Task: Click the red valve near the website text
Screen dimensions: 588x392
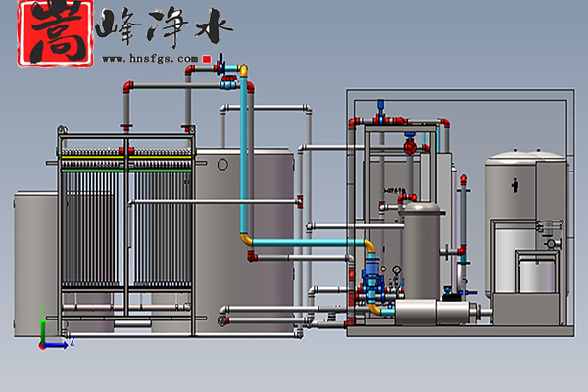Action: [x=213, y=62]
